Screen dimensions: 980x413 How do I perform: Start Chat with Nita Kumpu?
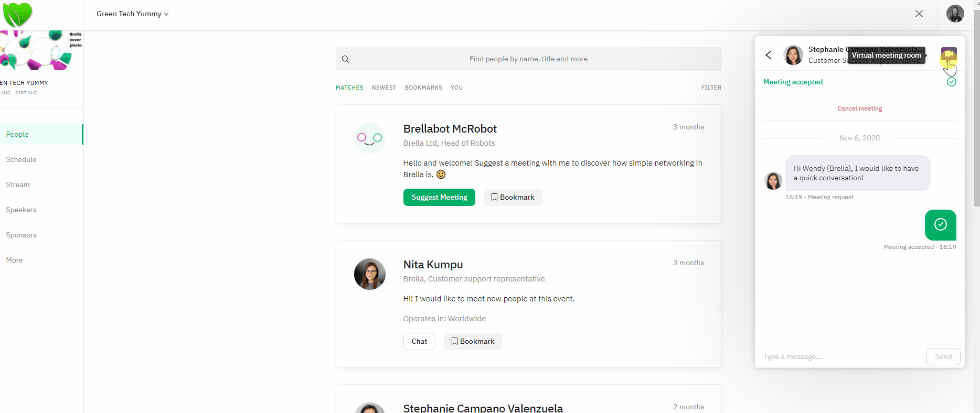click(x=419, y=341)
